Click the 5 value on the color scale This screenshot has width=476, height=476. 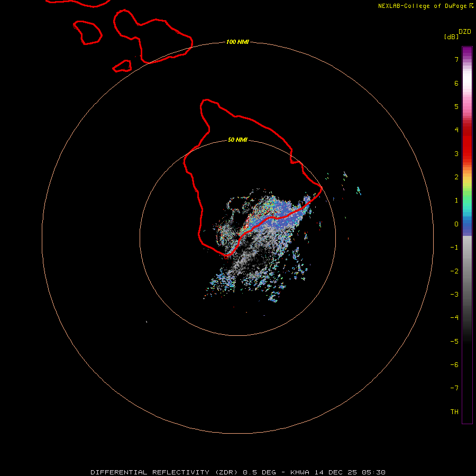point(456,106)
